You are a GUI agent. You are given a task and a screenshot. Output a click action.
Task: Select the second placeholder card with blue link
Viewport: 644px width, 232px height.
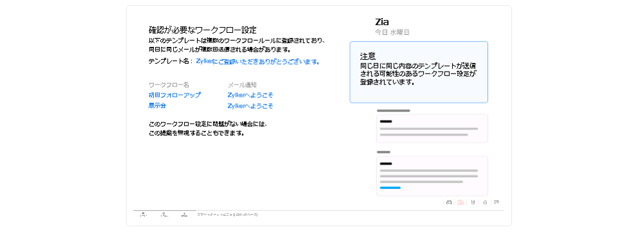[432, 176]
